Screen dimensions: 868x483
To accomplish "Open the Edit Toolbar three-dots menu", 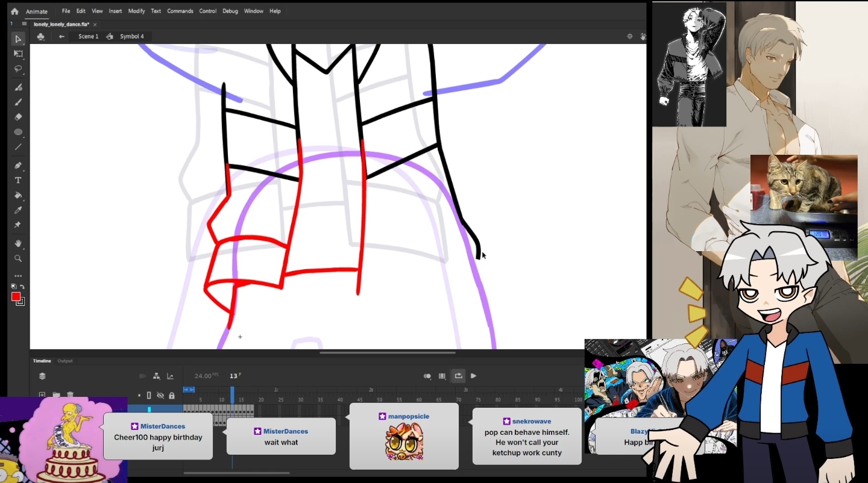I will (18, 276).
